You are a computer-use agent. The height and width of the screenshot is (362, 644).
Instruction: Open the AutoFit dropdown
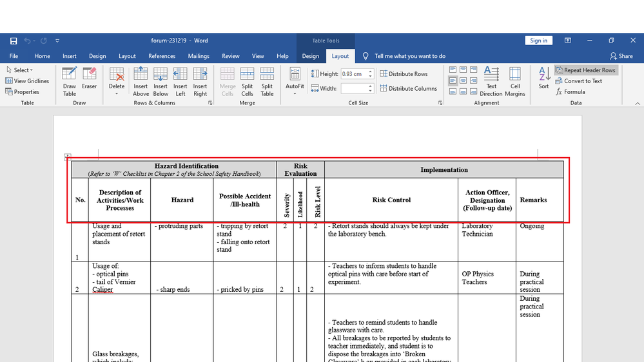coord(295,82)
